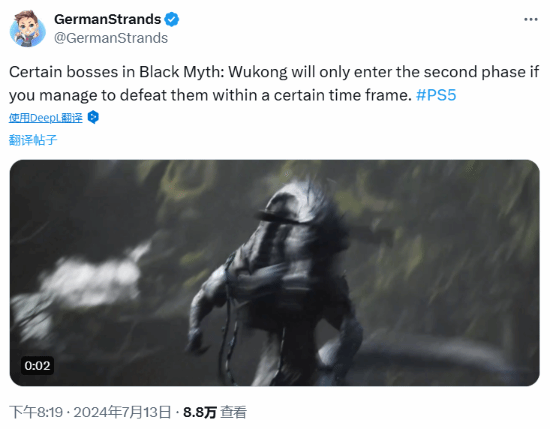
Task: Click the 0:02 video duration badge
Action: tap(37, 366)
